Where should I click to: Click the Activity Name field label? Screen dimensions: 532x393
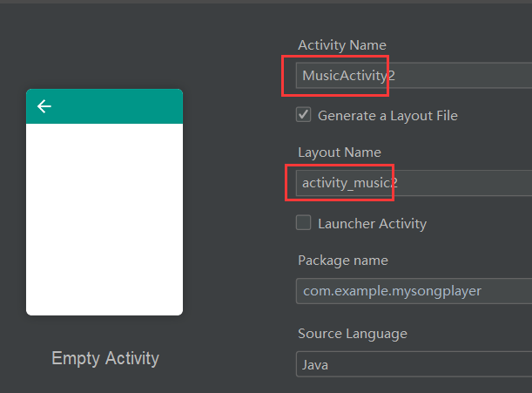(342, 45)
